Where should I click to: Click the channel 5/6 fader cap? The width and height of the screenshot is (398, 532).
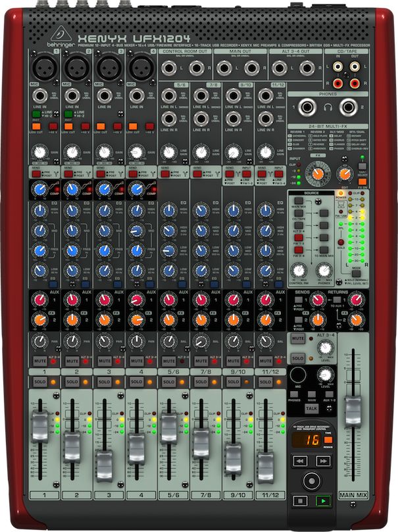(169, 427)
